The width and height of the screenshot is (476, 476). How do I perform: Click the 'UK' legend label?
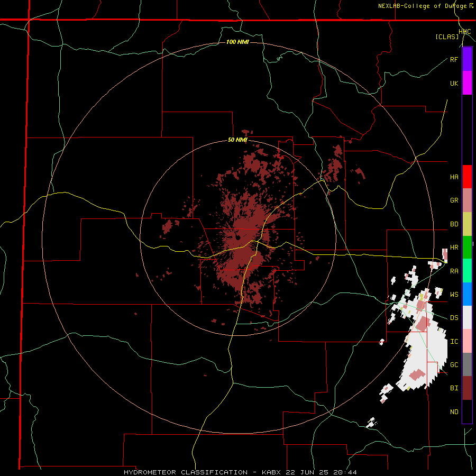[x=454, y=84]
